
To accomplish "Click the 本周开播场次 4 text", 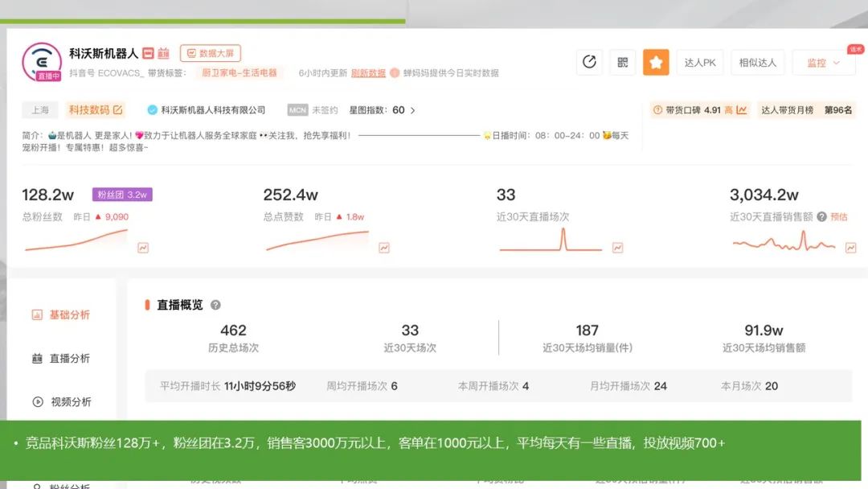I will [493, 386].
